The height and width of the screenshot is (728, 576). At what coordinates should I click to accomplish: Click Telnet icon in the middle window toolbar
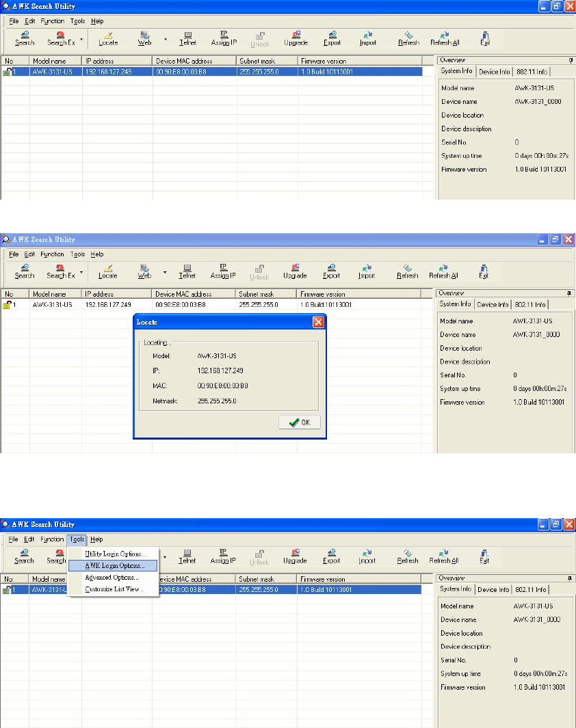[187, 271]
